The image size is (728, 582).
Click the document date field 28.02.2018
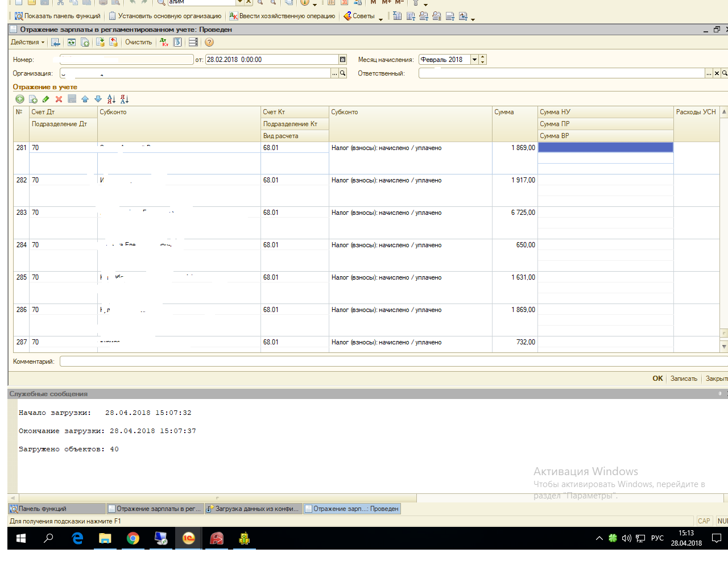272,60
